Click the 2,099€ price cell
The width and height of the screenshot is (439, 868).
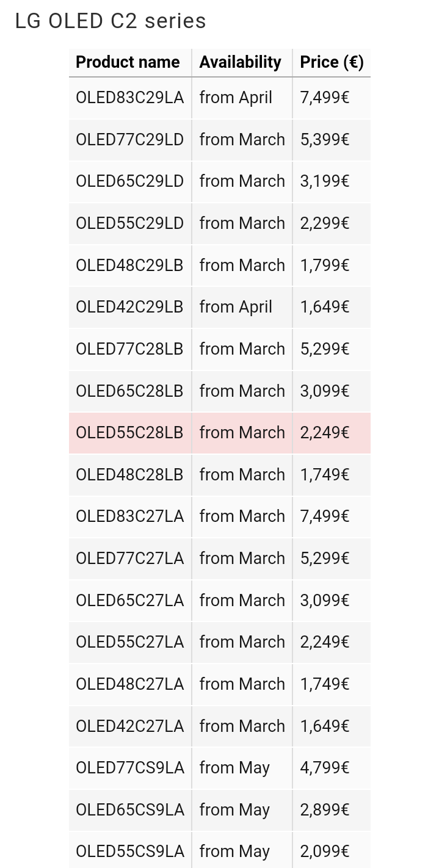point(332,852)
